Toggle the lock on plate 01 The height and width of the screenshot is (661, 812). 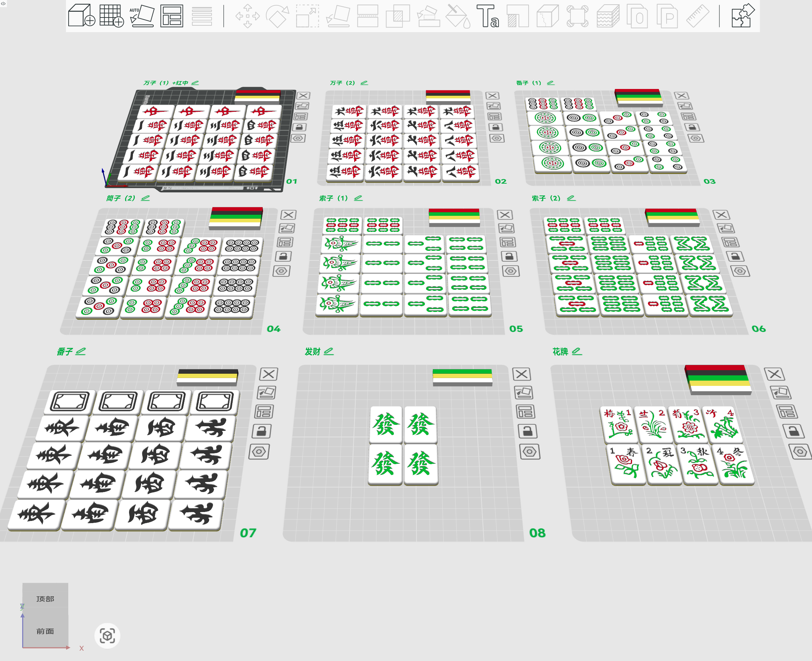coord(299,127)
